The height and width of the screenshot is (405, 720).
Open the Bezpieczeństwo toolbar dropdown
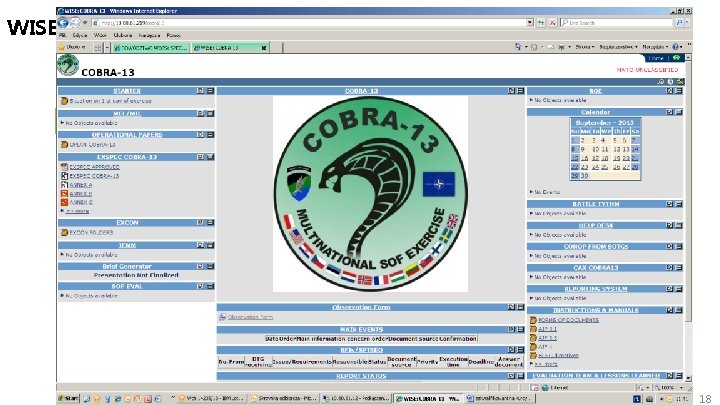click(x=618, y=47)
